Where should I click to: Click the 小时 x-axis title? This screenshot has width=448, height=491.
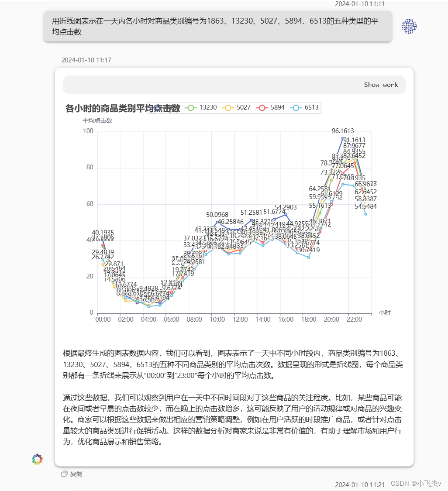[x=385, y=312]
